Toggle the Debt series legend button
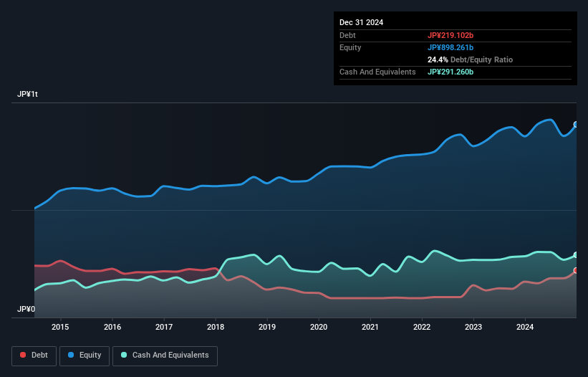Image resolution: width=588 pixels, height=377 pixels. coord(34,355)
